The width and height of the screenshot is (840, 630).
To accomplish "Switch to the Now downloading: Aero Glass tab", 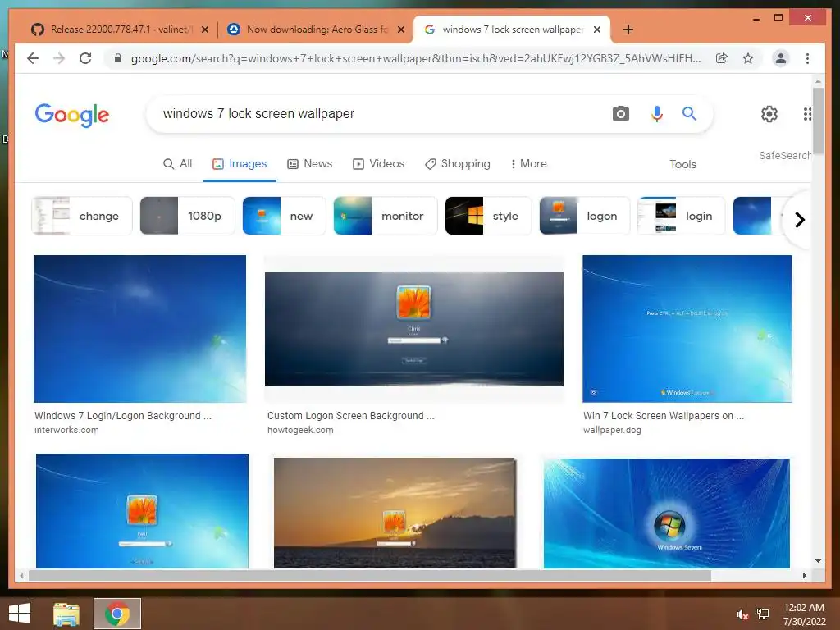I will point(316,30).
